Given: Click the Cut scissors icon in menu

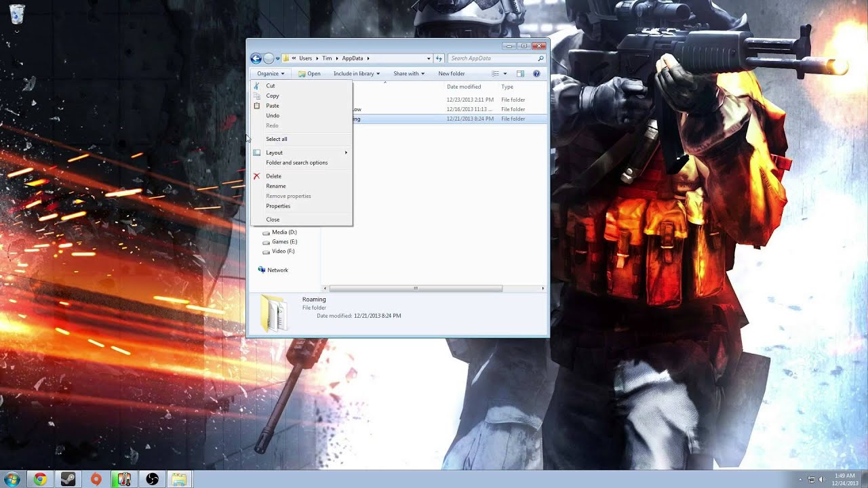Looking at the screenshot, I should [257, 86].
